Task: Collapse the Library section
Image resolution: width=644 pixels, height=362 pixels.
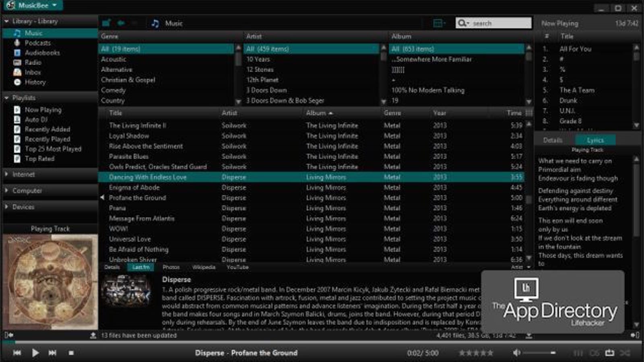Action: pyautogui.click(x=6, y=21)
